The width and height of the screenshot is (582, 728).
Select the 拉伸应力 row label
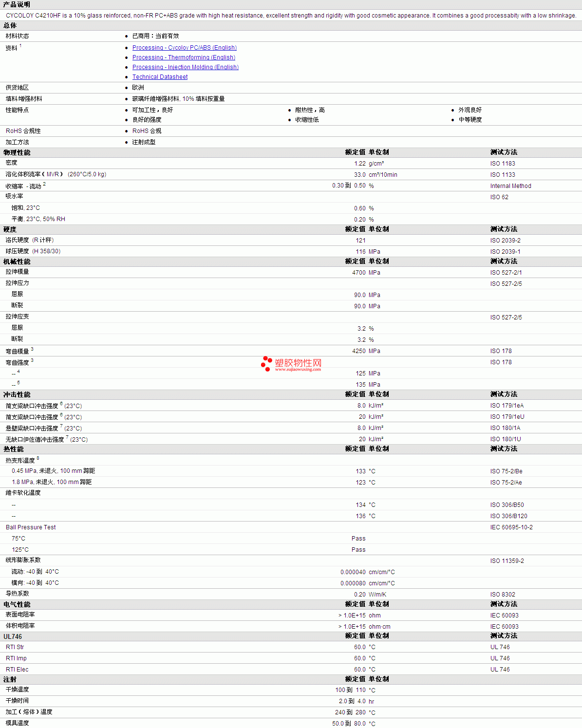[17, 283]
